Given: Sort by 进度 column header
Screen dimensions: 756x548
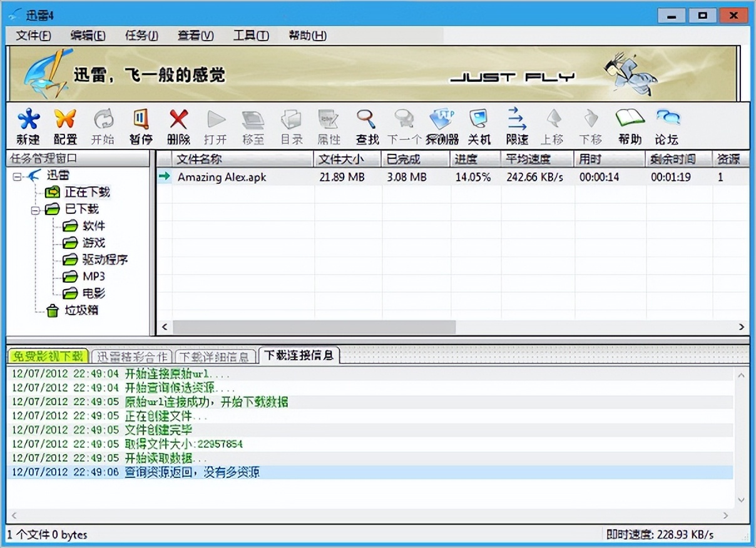Looking at the screenshot, I should click(x=475, y=159).
